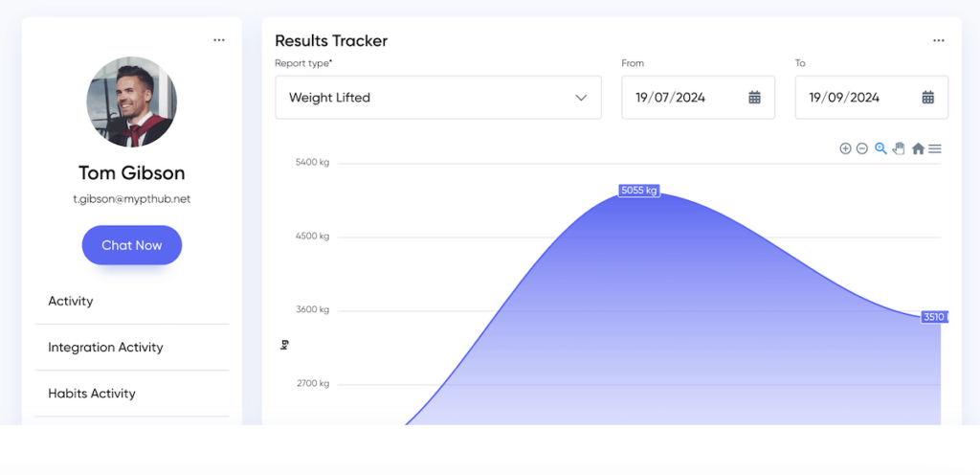Go to Habits Activity
The image size is (980, 475).
92,394
